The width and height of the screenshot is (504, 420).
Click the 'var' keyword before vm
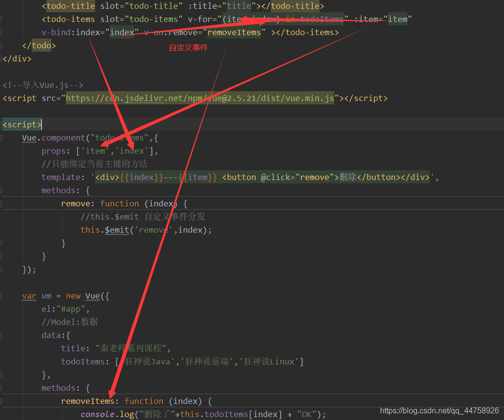click(29, 296)
